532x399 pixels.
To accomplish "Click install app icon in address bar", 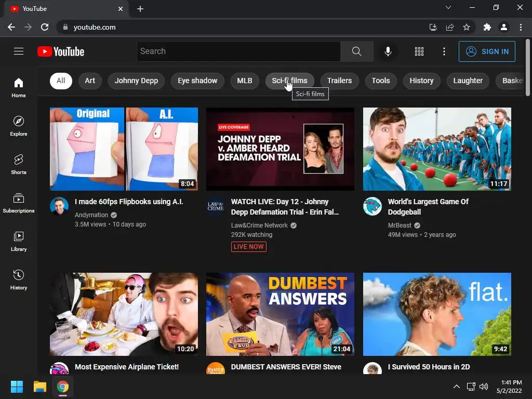I will coord(433,27).
